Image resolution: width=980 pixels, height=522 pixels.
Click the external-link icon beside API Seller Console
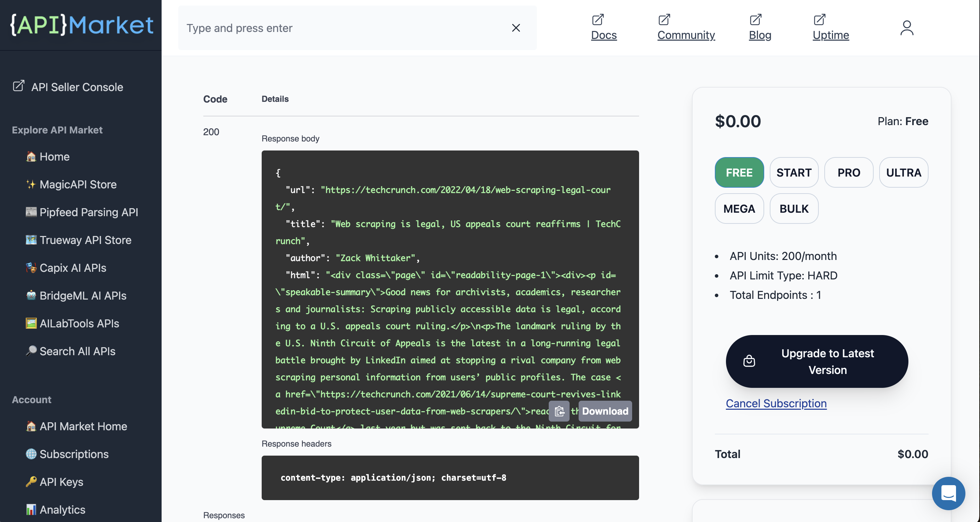pos(19,85)
